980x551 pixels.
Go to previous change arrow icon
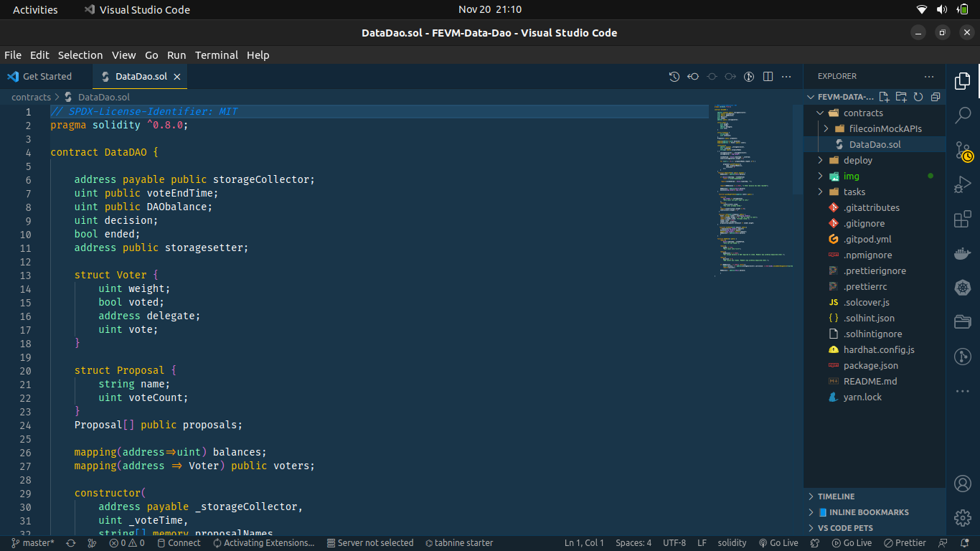[693, 76]
